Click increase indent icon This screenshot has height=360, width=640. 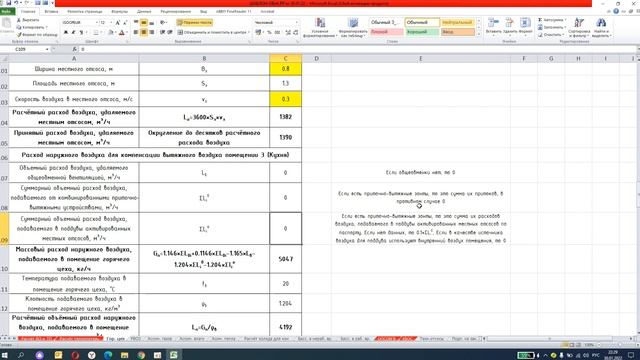(170, 32)
